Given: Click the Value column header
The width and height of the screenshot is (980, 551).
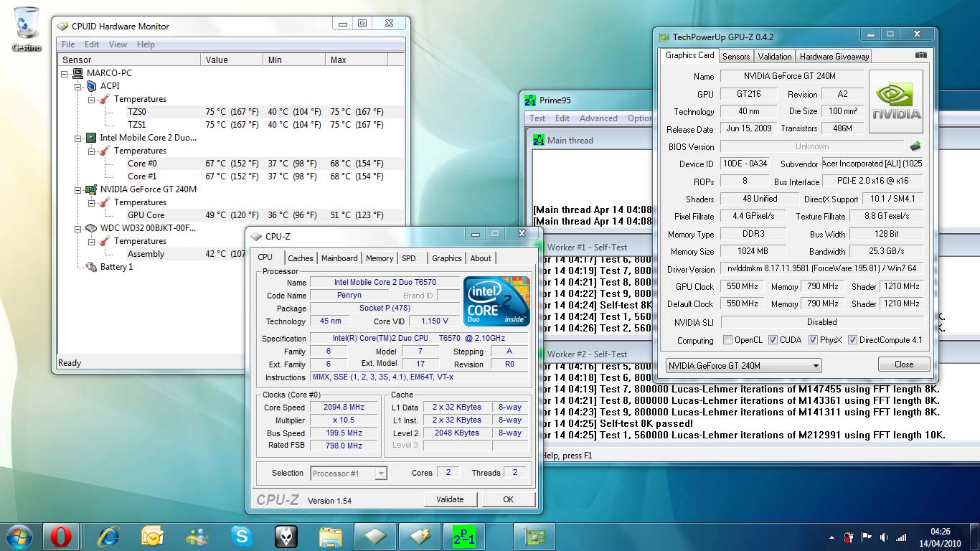Looking at the screenshot, I should click(232, 60).
